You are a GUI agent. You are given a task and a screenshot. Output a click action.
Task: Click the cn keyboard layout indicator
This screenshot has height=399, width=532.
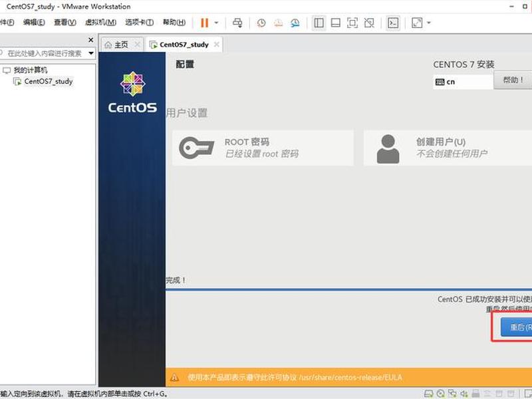click(463, 82)
